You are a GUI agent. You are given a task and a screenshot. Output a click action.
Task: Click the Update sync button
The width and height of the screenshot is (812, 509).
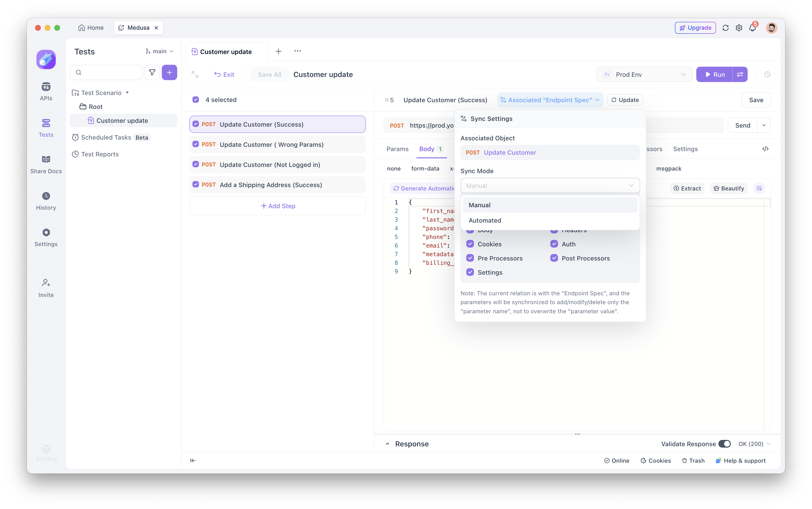[x=625, y=100]
